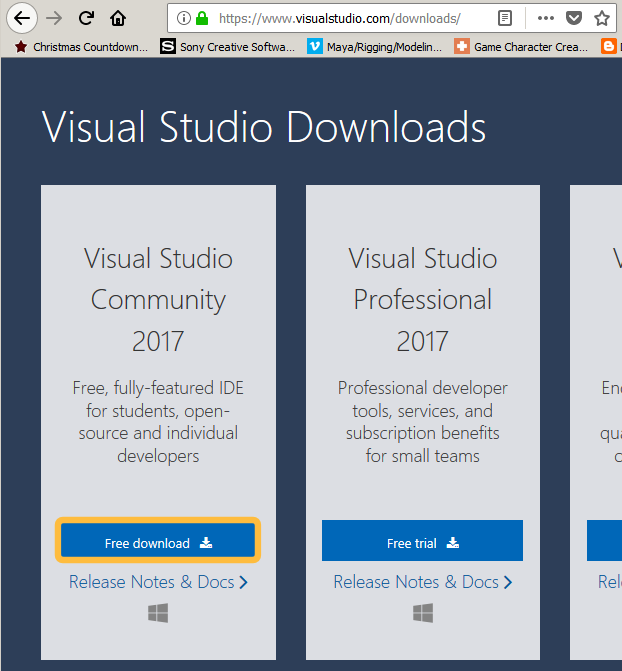This screenshot has width=622, height=671.
Task: Open the page actions three-dots menu
Action: [x=545, y=18]
